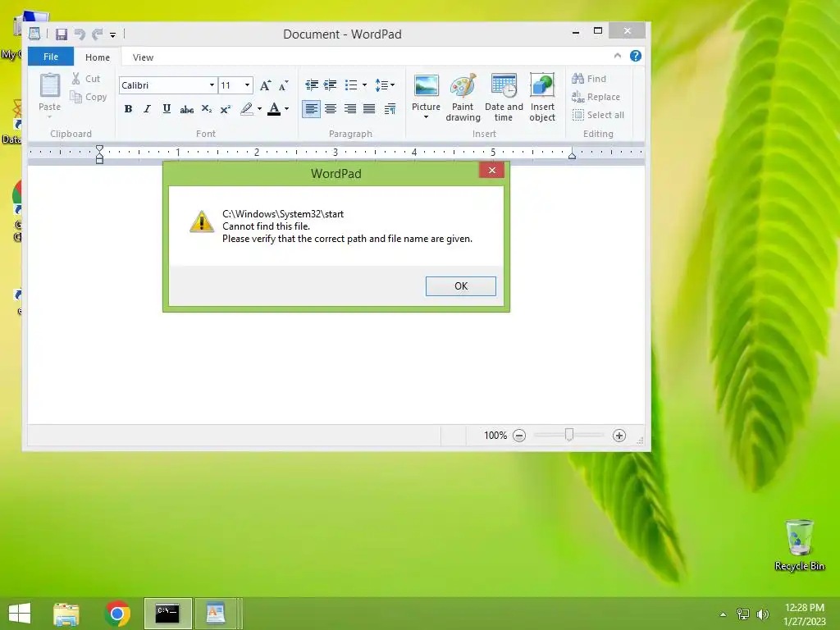Click the zoom out minus button
The height and width of the screenshot is (630, 840).
tap(518, 436)
